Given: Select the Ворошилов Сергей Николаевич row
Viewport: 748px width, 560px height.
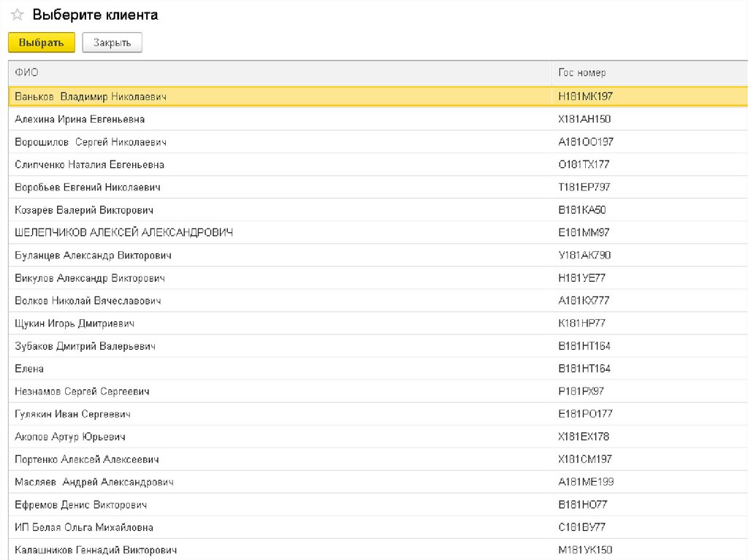Looking at the screenshot, I should coord(91,142).
